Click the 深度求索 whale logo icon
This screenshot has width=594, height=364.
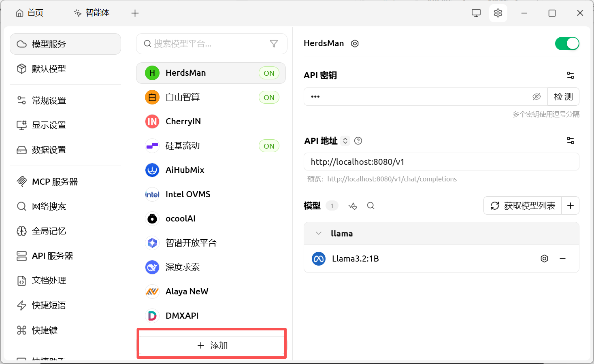coord(152,267)
